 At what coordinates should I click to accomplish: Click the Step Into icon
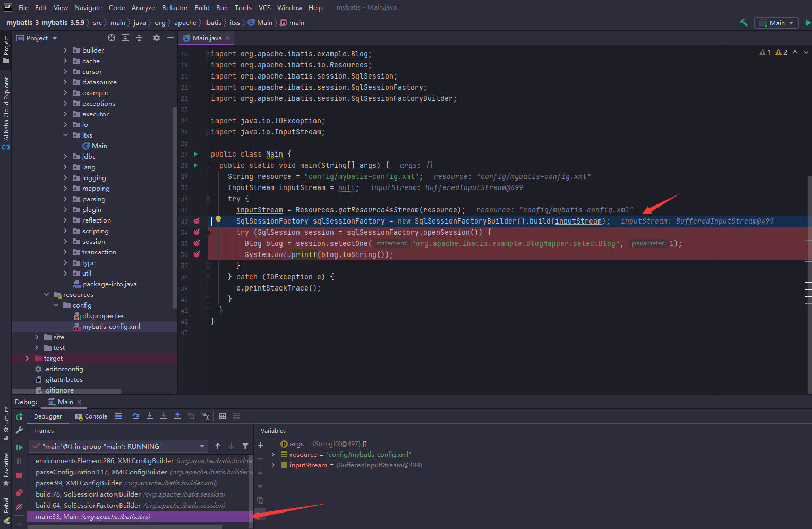[x=150, y=416]
